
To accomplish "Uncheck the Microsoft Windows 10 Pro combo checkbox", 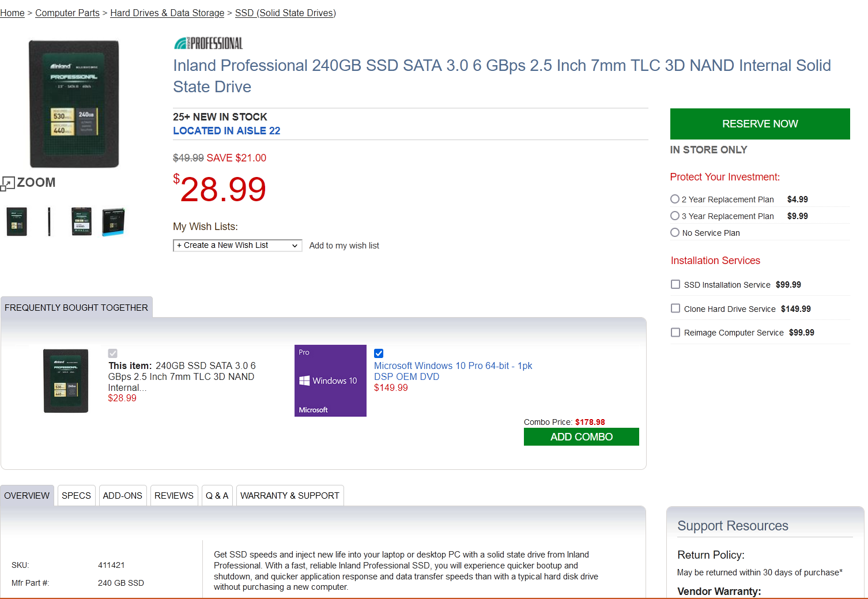I will click(x=379, y=353).
